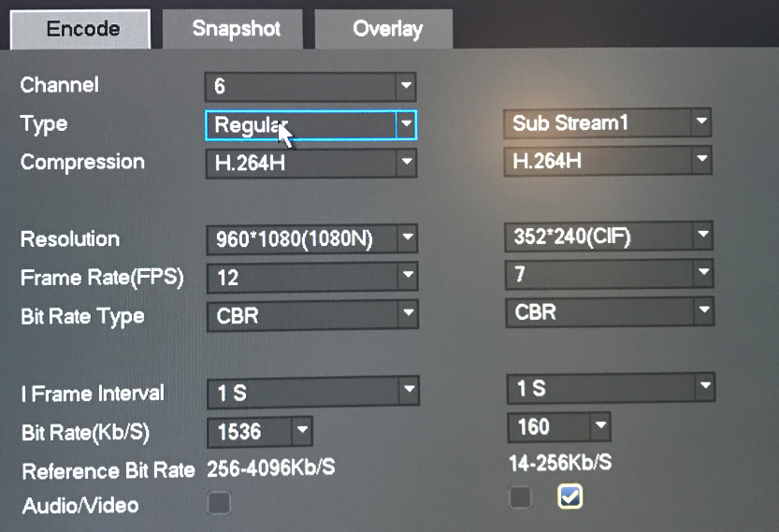Click the Audio/Video label
Viewport: 779px width, 532px height.
pos(80,506)
